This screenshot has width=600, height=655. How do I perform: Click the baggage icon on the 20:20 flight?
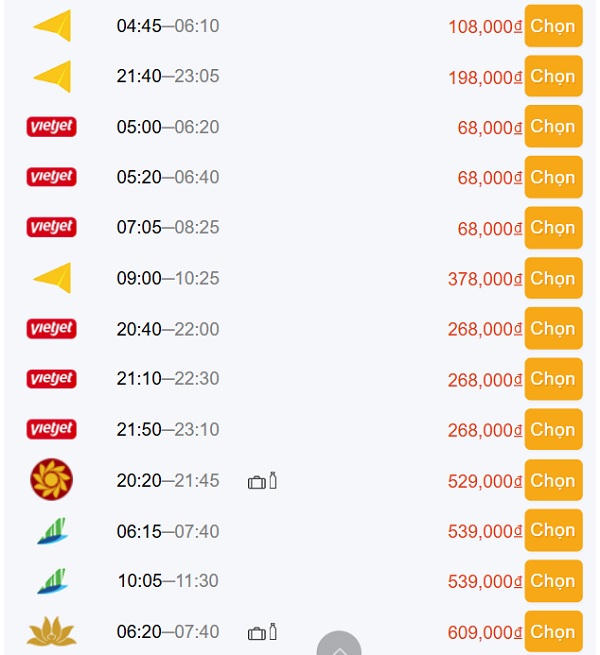click(257, 482)
